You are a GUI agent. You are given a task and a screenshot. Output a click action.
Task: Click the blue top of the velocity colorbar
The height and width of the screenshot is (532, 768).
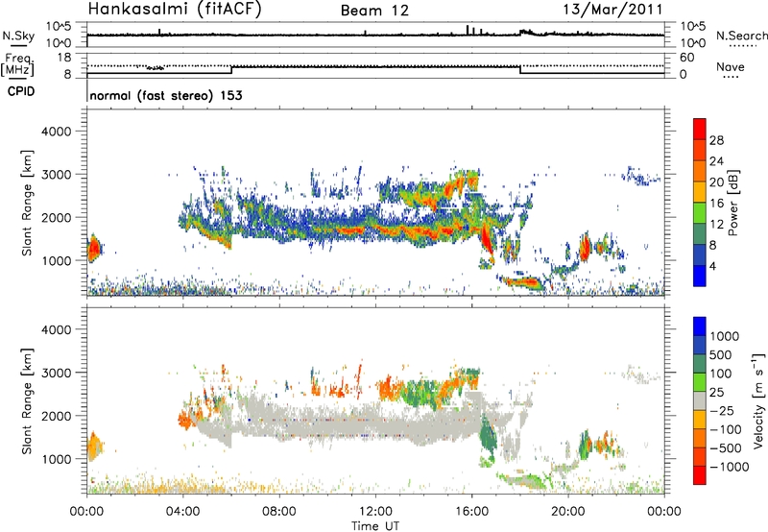(x=700, y=326)
